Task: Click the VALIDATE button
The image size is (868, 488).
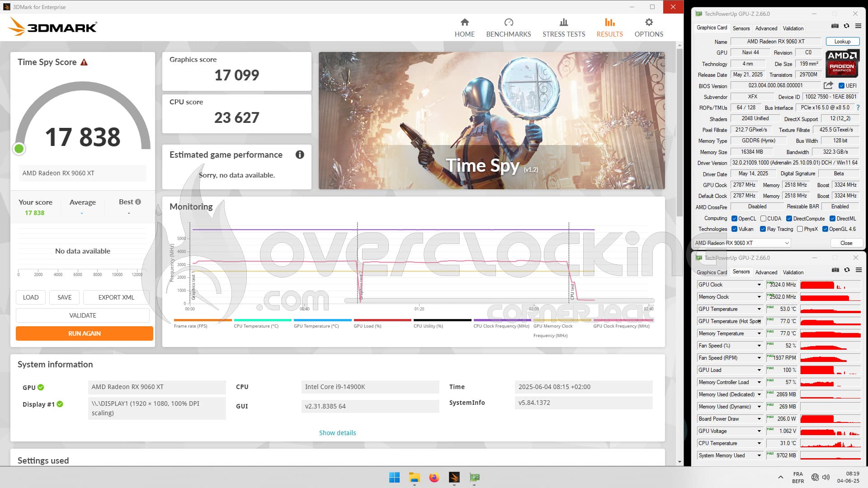Action: [83, 315]
